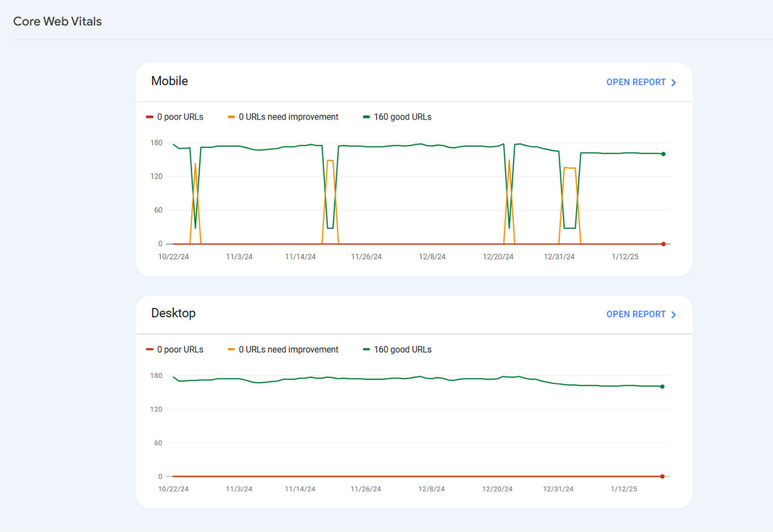Image resolution: width=773 pixels, height=532 pixels.
Task: Click the 60 y-axis value on Mobile chart
Action: click(x=158, y=210)
